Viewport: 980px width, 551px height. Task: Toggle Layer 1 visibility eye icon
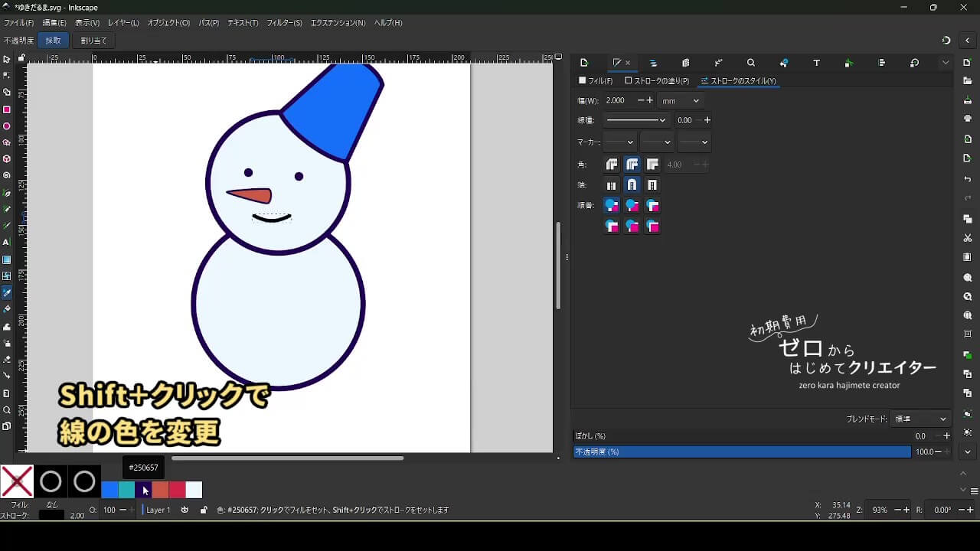tap(185, 510)
